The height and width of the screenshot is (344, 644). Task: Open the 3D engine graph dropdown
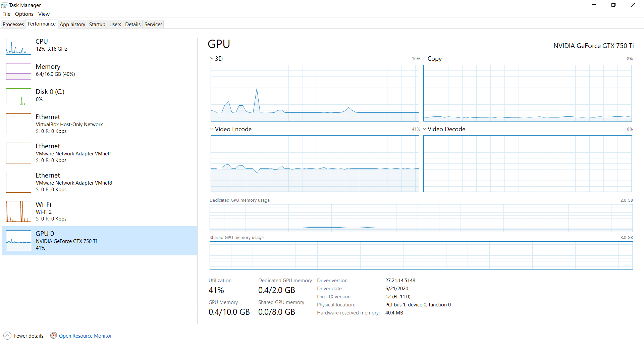point(212,58)
